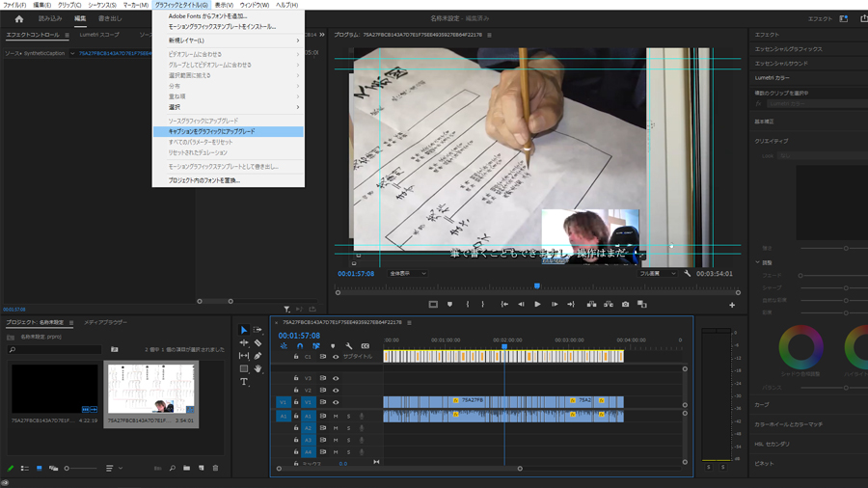Viewport: 868px width, 488px height.
Task: Select the Razor tool
Action: pyautogui.click(x=258, y=343)
